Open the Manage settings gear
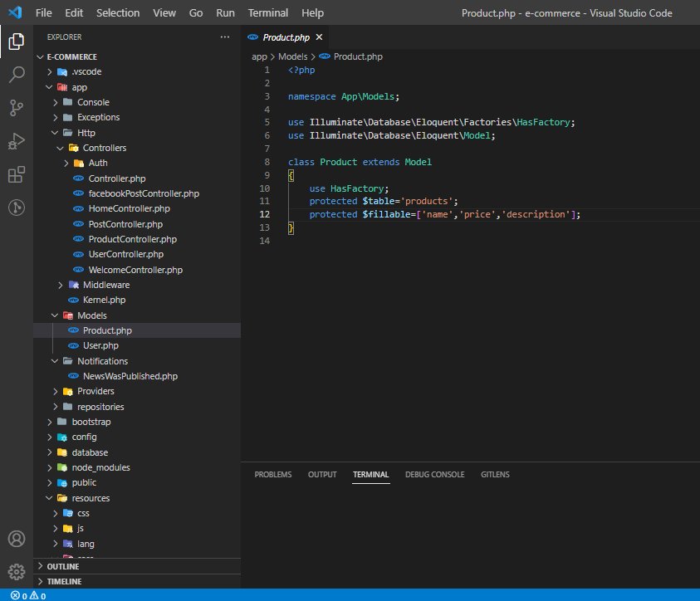Screen dimensions: 700x601 tap(17, 571)
